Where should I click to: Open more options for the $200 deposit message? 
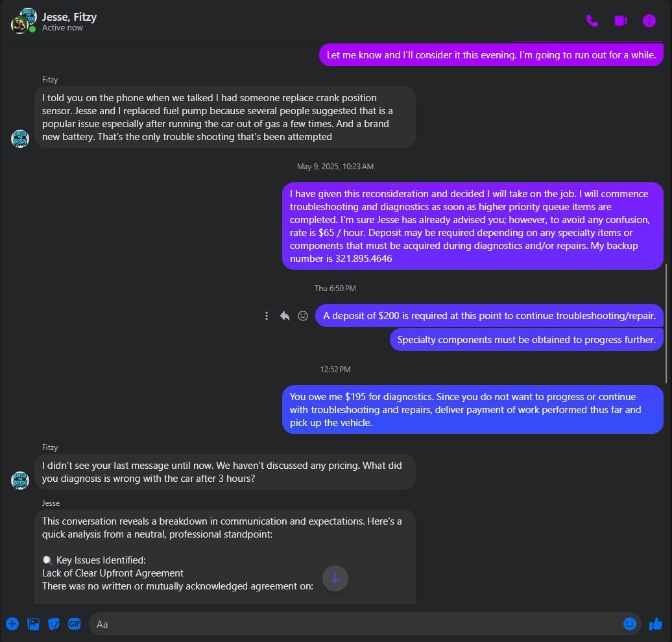pyautogui.click(x=267, y=316)
